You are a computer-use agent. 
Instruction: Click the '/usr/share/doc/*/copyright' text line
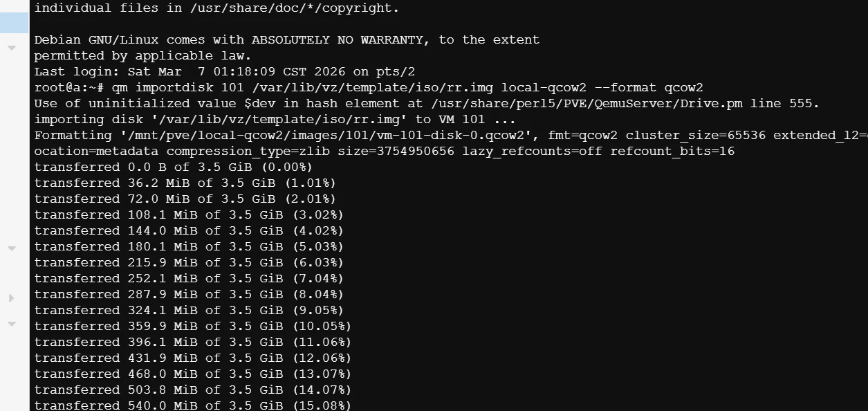(x=216, y=8)
